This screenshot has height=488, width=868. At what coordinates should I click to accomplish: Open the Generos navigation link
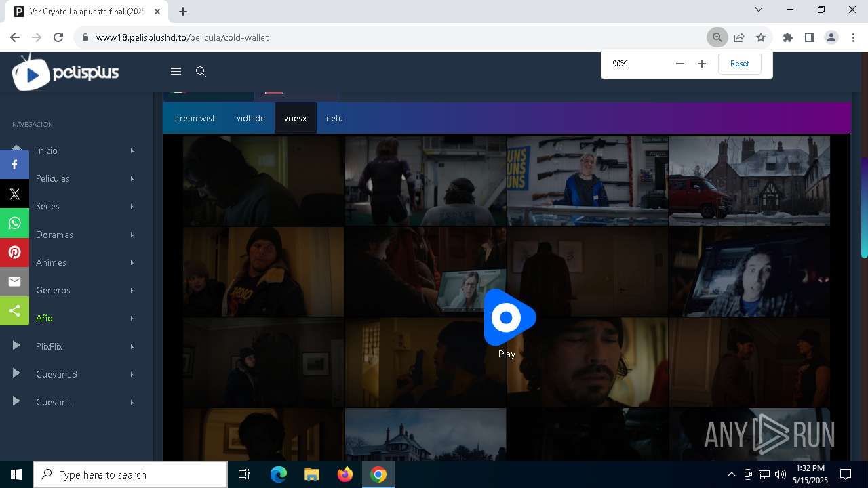[53, 290]
